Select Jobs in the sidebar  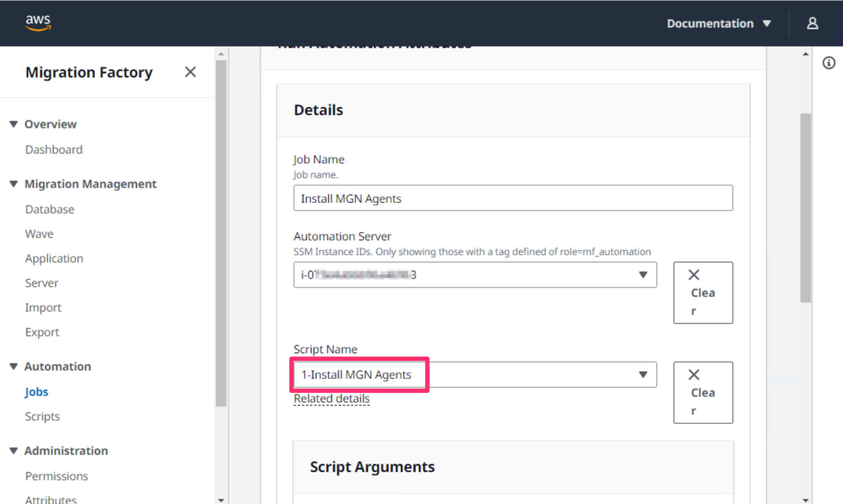[x=36, y=392]
